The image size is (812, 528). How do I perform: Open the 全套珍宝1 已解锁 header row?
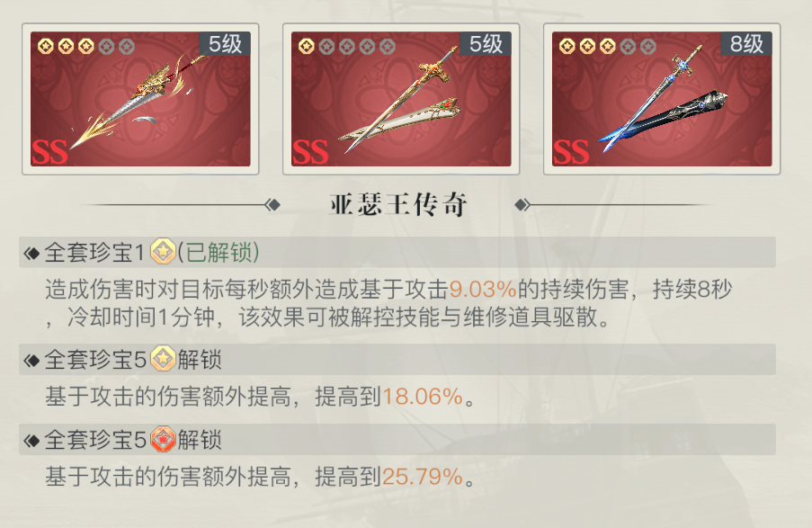point(397,253)
